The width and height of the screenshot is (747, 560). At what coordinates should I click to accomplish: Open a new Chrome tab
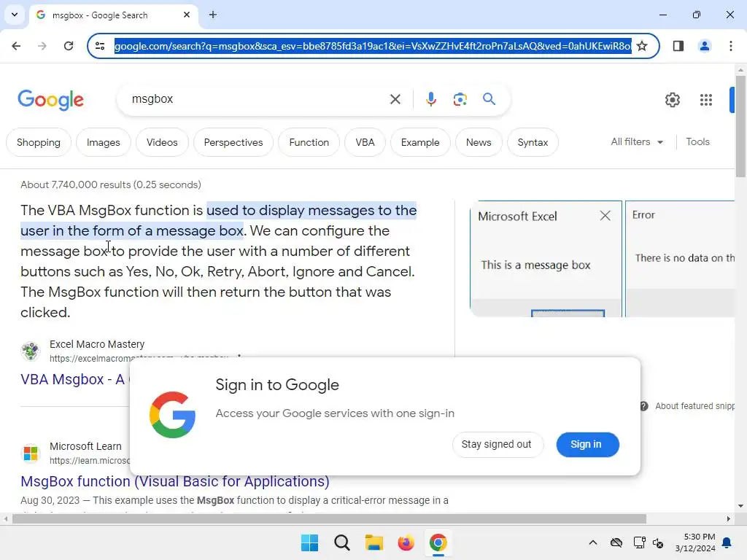(213, 15)
